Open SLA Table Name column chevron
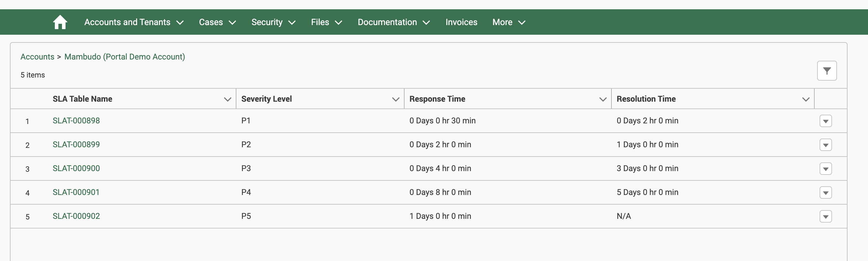The width and height of the screenshot is (868, 261). coord(227,100)
